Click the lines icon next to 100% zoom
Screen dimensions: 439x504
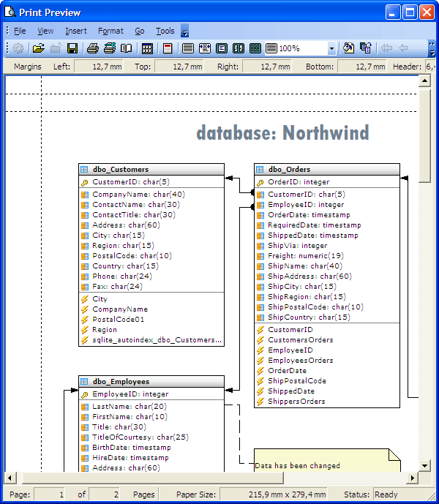click(x=271, y=48)
